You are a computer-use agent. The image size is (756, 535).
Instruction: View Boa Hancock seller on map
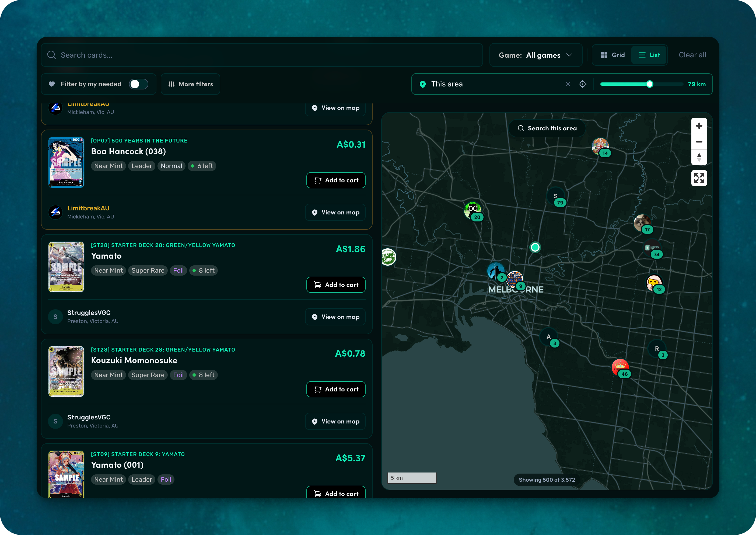point(335,212)
